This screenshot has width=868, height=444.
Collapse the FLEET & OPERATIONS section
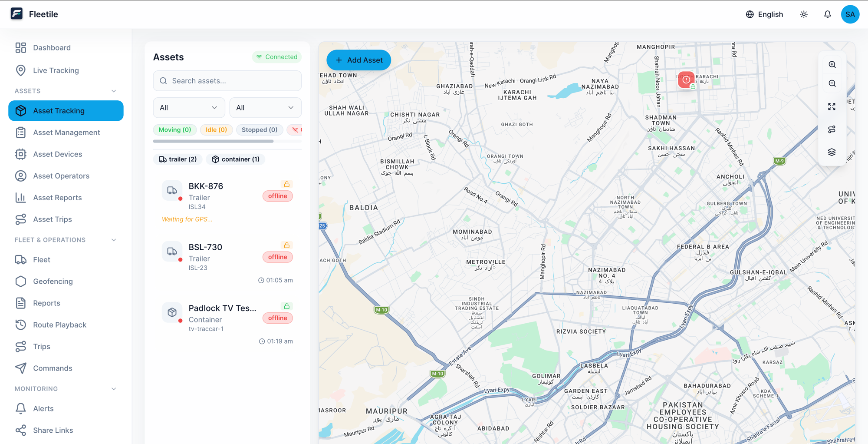[x=114, y=240]
